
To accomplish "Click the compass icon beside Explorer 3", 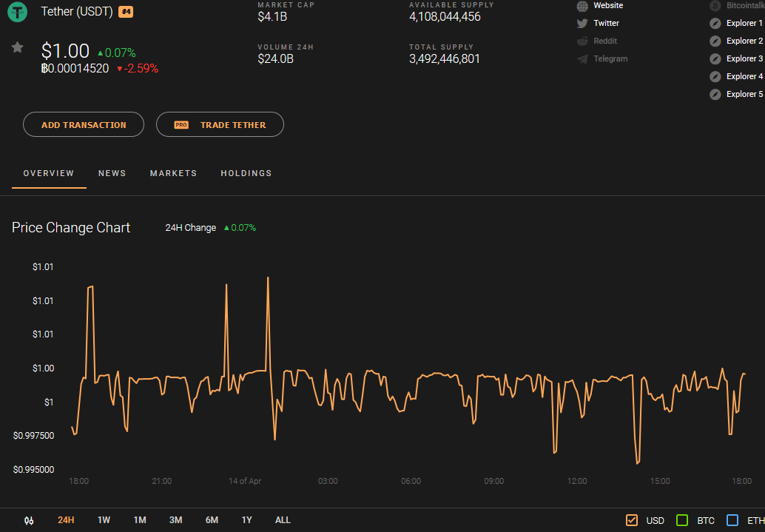I will tap(715, 59).
